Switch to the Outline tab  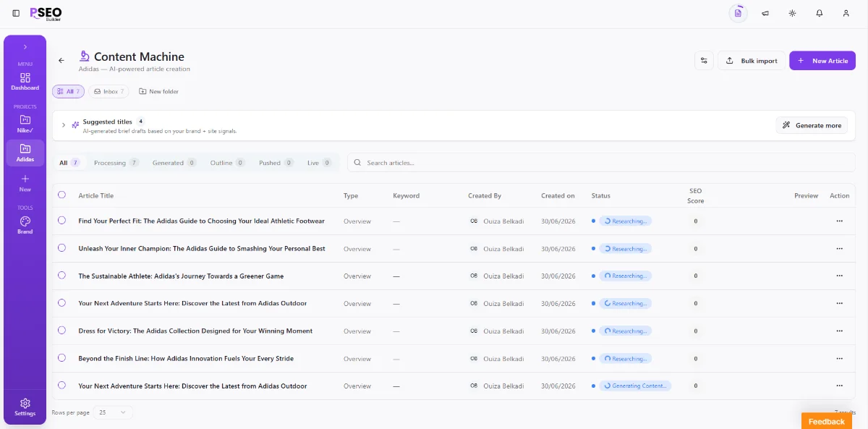click(x=228, y=163)
